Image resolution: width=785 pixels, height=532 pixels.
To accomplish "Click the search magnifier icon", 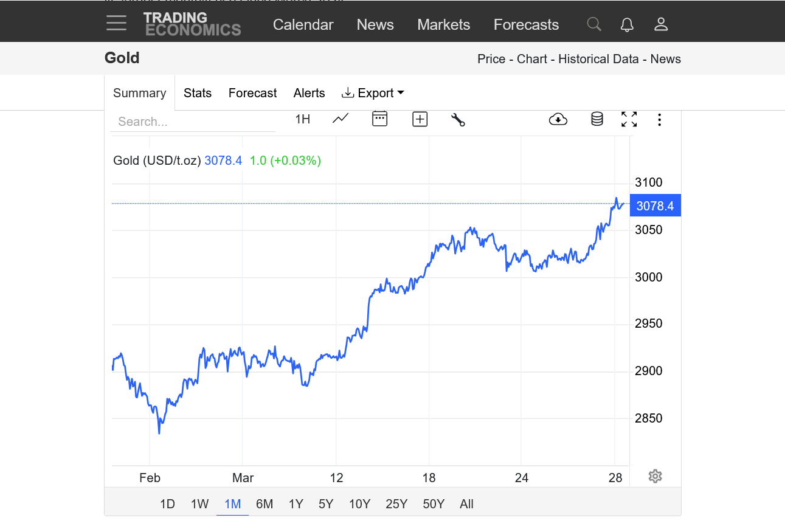I will (x=594, y=24).
